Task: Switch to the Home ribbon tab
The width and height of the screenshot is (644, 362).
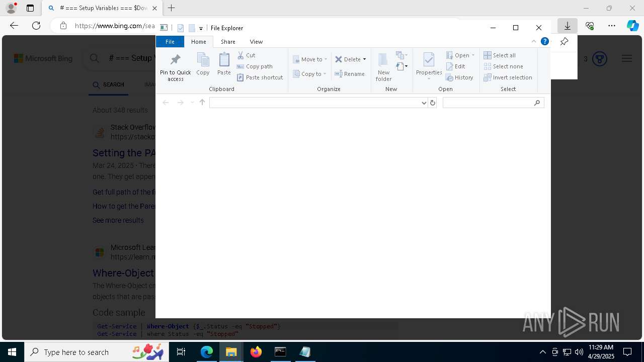Action: [199, 42]
